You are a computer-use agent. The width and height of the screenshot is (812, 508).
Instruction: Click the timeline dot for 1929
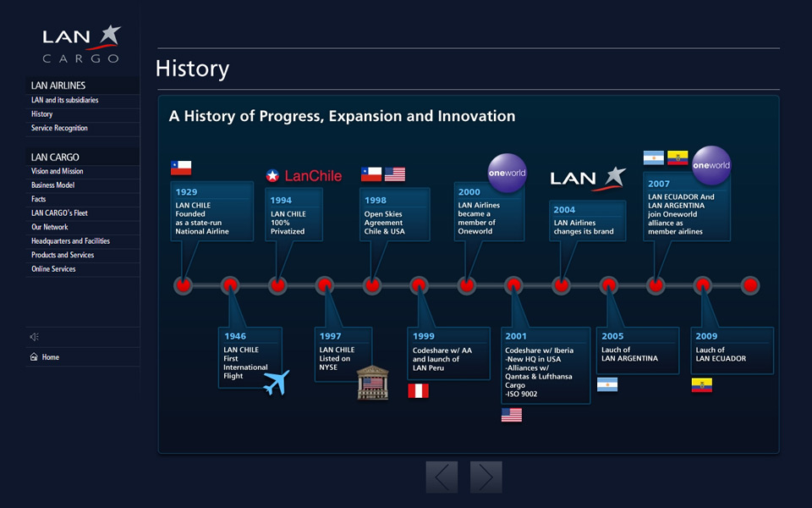coord(183,285)
